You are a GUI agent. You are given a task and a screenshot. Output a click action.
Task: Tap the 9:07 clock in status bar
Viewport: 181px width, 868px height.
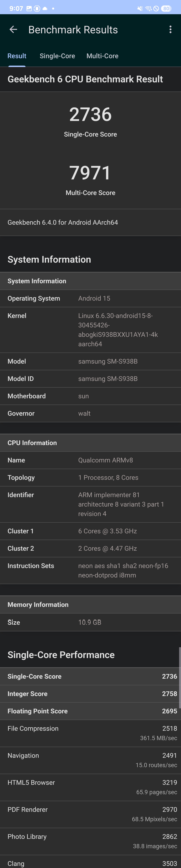(x=16, y=8)
